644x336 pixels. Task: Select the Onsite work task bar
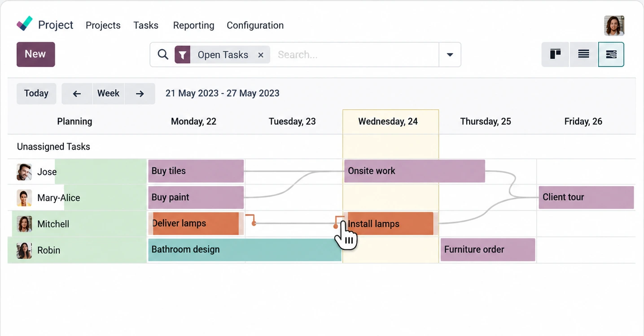(415, 171)
